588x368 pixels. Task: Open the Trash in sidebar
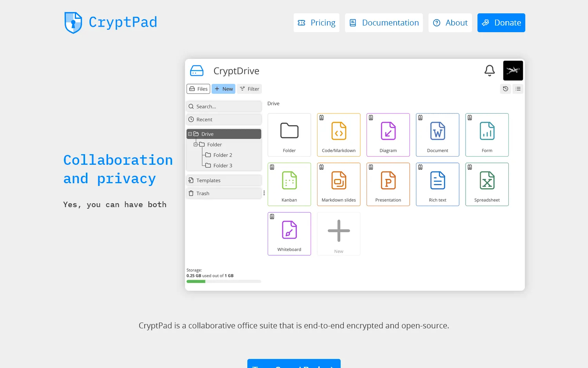(224, 193)
